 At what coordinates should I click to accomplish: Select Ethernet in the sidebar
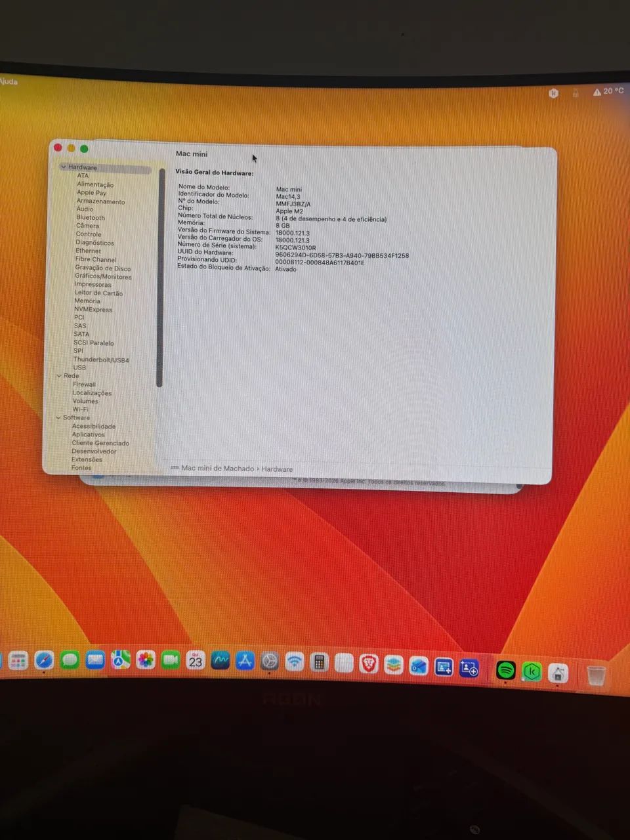tap(88, 251)
